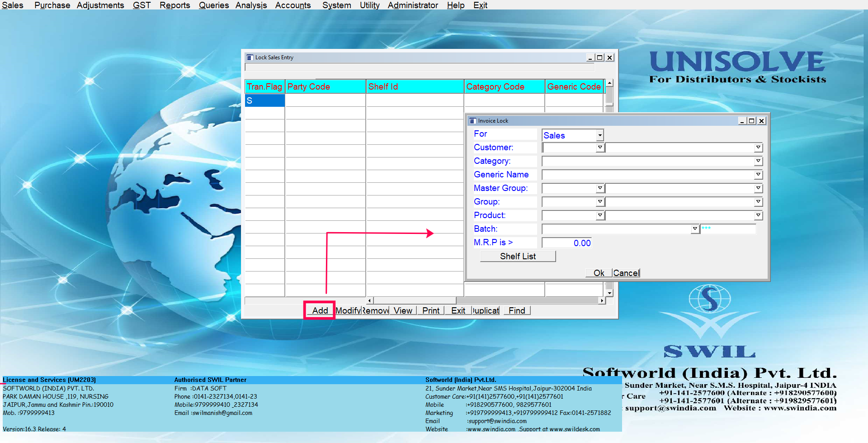
Task: Expand the Generic Name dropdown
Action: 758,175
